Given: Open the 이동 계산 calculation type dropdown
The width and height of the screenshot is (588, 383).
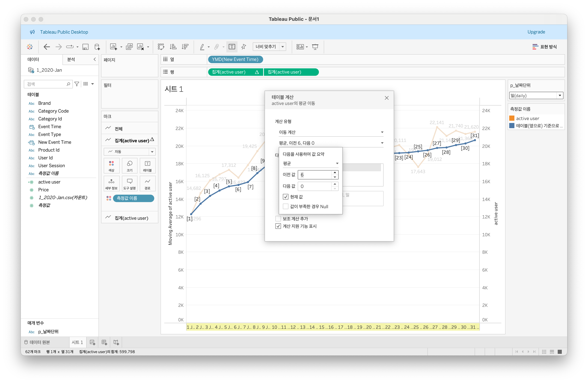Looking at the screenshot, I should pos(331,132).
